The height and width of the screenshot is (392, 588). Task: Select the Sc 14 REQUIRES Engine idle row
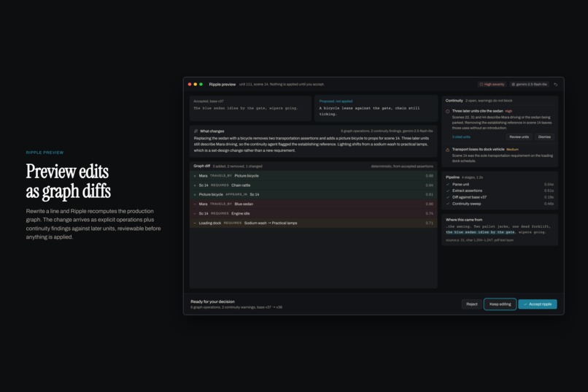[x=313, y=213]
